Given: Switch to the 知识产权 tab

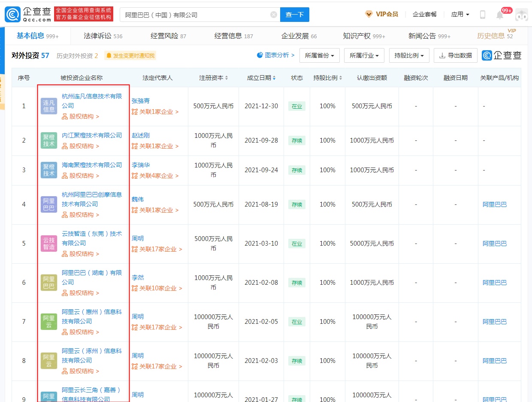Looking at the screenshot, I should 364,36.
